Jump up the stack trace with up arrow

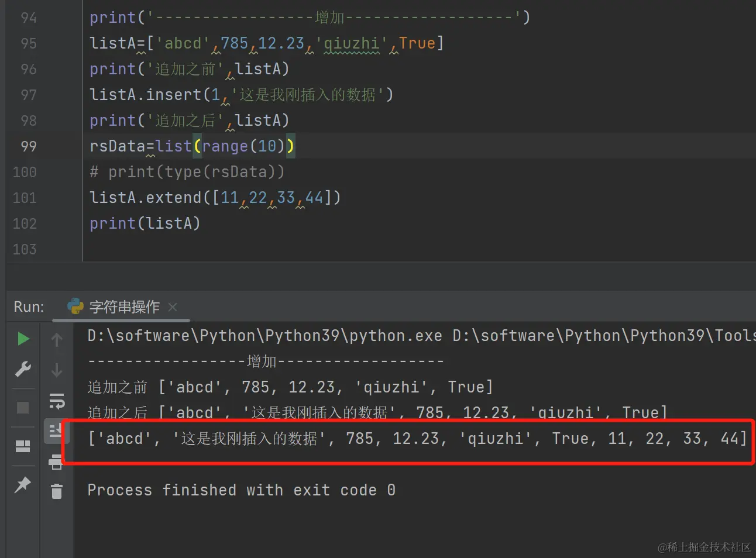click(57, 339)
